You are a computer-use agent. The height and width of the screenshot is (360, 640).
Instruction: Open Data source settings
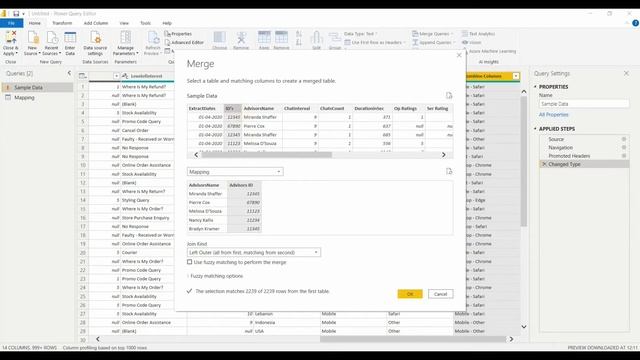tap(95, 43)
